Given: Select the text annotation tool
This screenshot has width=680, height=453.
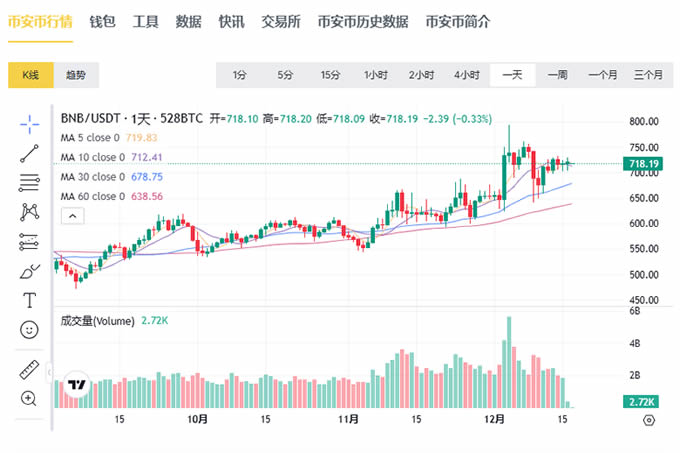Looking at the screenshot, I should pos(29,300).
